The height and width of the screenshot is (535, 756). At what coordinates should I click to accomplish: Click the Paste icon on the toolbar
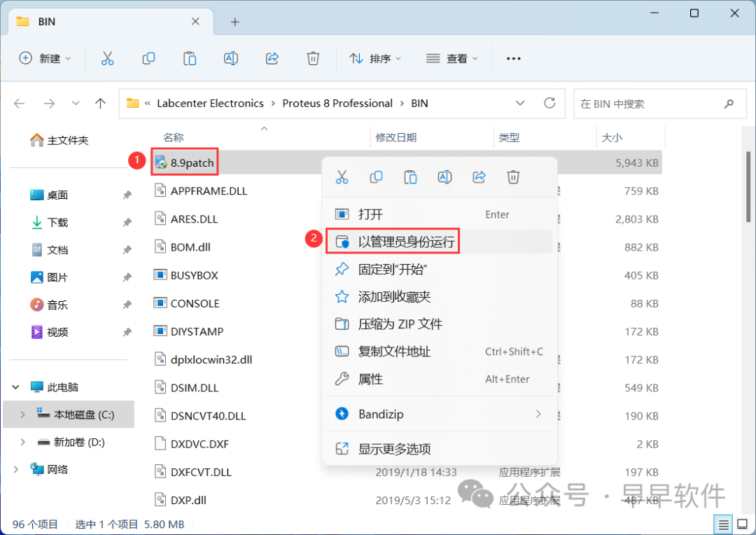pos(190,58)
